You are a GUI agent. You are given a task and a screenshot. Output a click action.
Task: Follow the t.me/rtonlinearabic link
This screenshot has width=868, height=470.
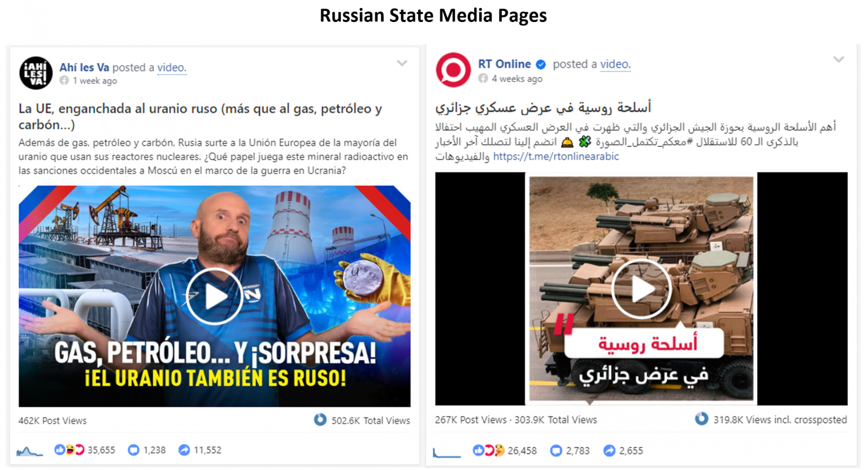pyautogui.click(x=556, y=156)
